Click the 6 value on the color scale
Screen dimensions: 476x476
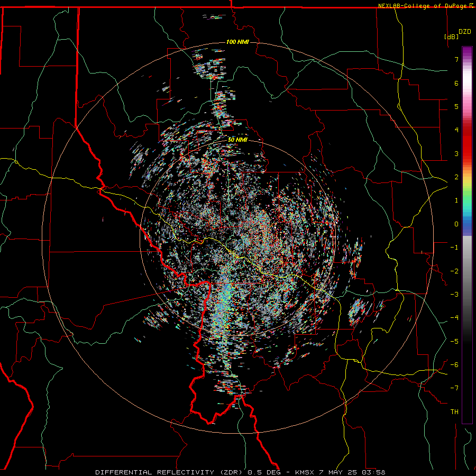tap(456, 83)
